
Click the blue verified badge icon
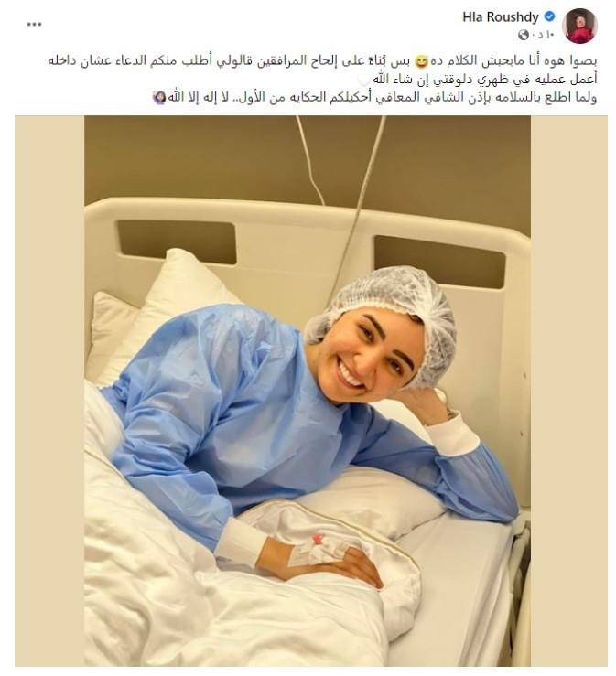tap(549, 16)
